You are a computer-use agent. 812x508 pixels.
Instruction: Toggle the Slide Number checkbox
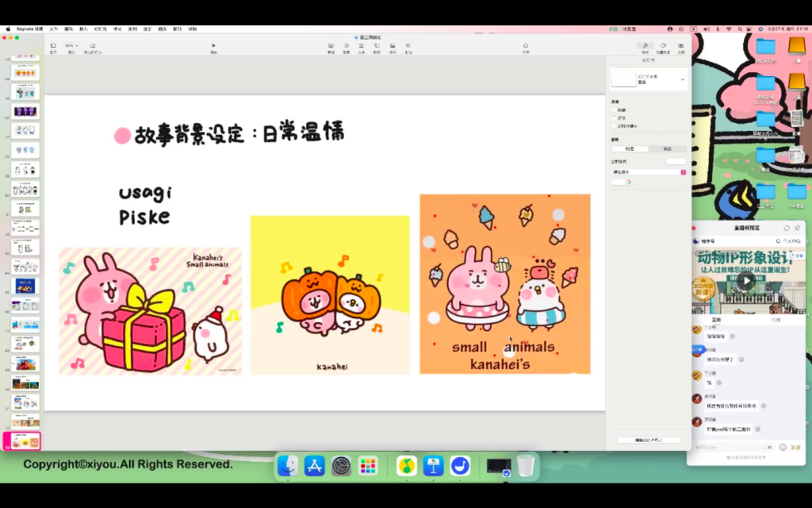615,126
